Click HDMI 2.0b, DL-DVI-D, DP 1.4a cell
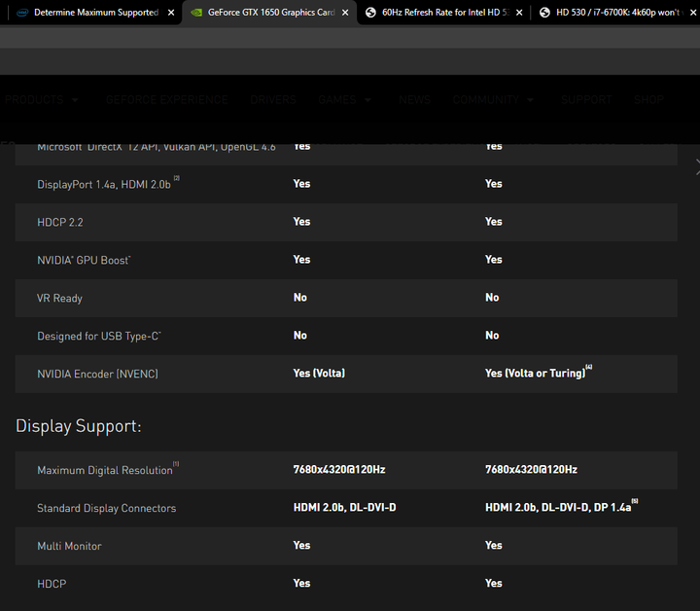Viewport: 700px width, 611px height. 558,507
